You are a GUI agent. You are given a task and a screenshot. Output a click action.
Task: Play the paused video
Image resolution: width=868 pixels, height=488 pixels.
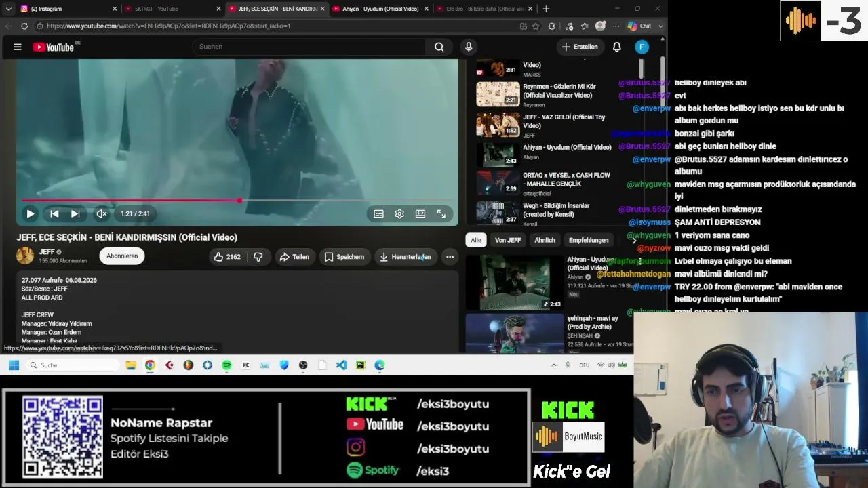click(x=31, y=213)
